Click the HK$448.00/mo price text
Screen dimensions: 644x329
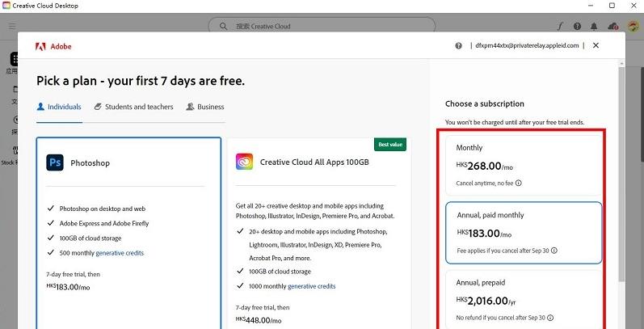pos(259,320)
